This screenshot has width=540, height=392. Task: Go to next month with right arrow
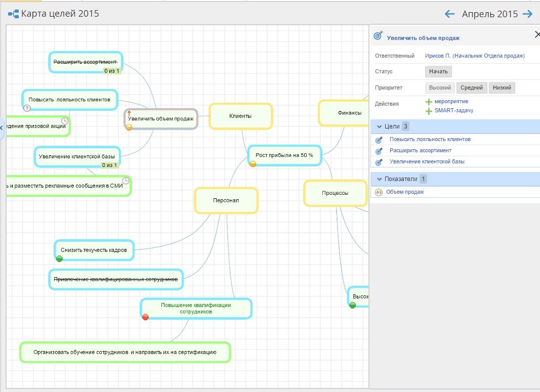pyautogui.click(x=527, y=14)
